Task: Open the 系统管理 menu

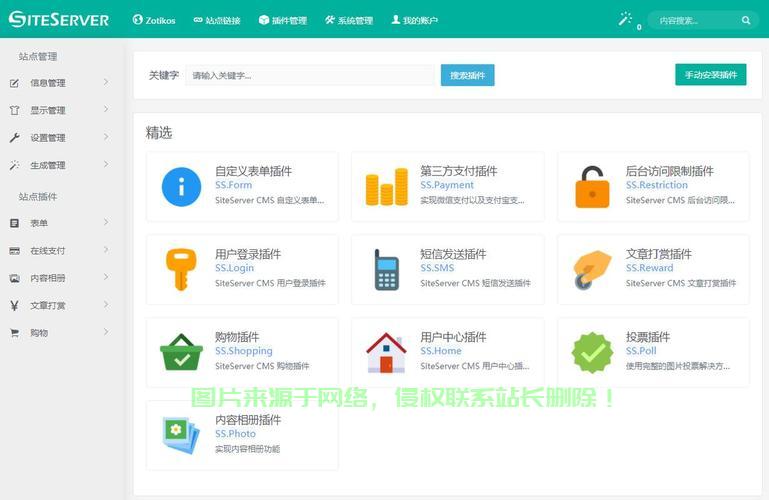Action: [349, 20]
